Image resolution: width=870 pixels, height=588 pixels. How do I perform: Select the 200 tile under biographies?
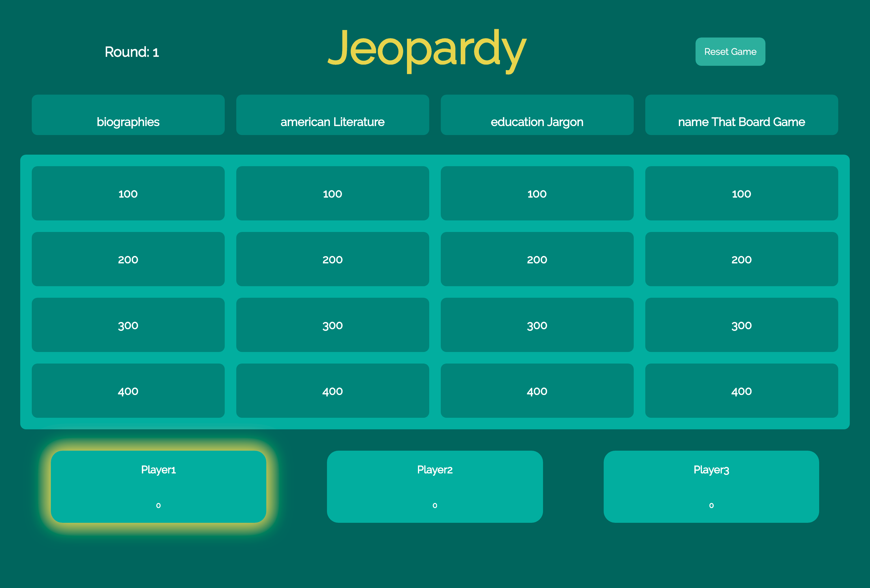click(128, 259)
